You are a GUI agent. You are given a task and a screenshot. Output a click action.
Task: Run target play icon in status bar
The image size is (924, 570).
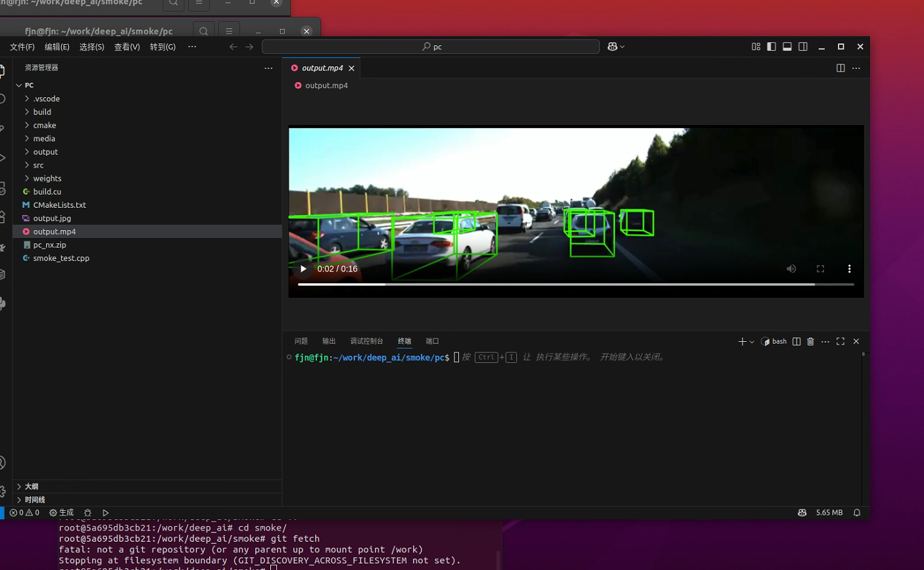(x=105, y=513)
